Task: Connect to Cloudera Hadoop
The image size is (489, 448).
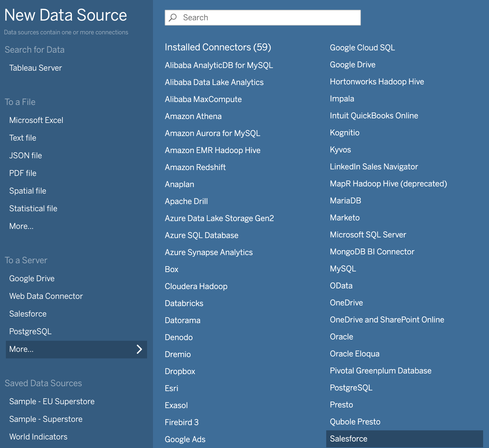Action: pyautogui.click(x=196, y=286)
